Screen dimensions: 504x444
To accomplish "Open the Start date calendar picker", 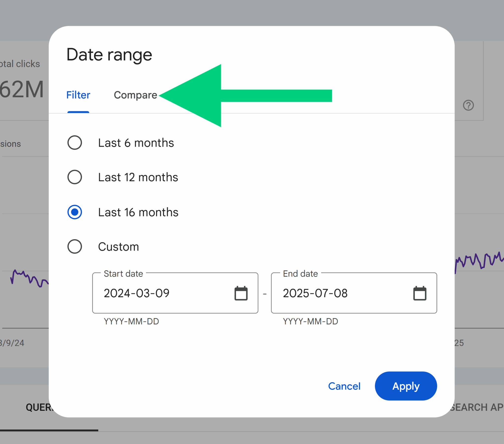I will (x=241, y=293).
